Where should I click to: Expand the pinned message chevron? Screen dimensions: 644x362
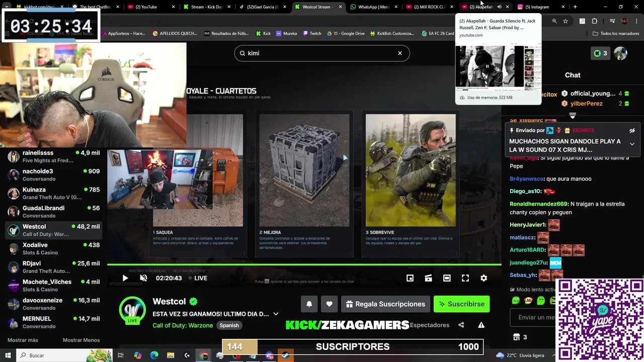point(632,144)
